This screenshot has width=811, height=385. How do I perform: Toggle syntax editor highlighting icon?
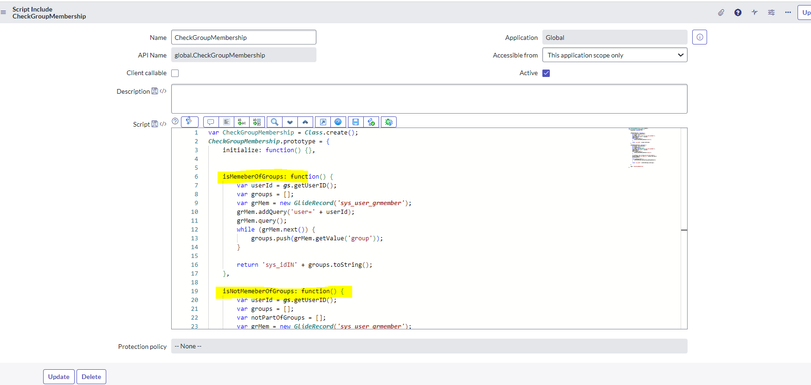pyautogui.click(x=190, y=122)
